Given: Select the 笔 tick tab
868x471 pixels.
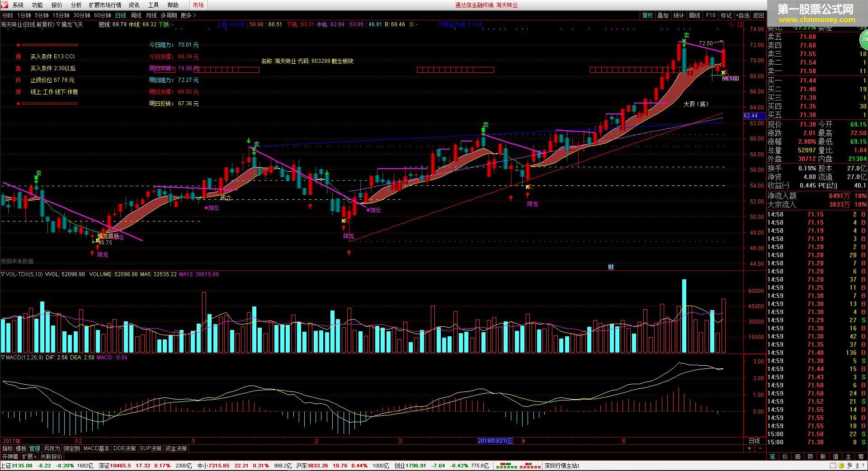Looking at the screenshot, I should point(773,457).
